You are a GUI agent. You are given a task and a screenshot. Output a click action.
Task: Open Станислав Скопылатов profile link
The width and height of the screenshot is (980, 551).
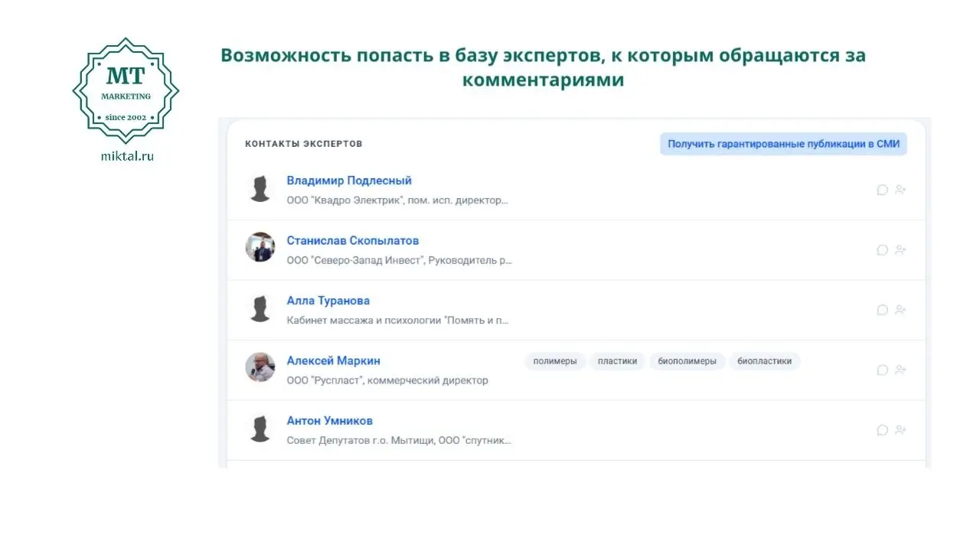point(353,240)
